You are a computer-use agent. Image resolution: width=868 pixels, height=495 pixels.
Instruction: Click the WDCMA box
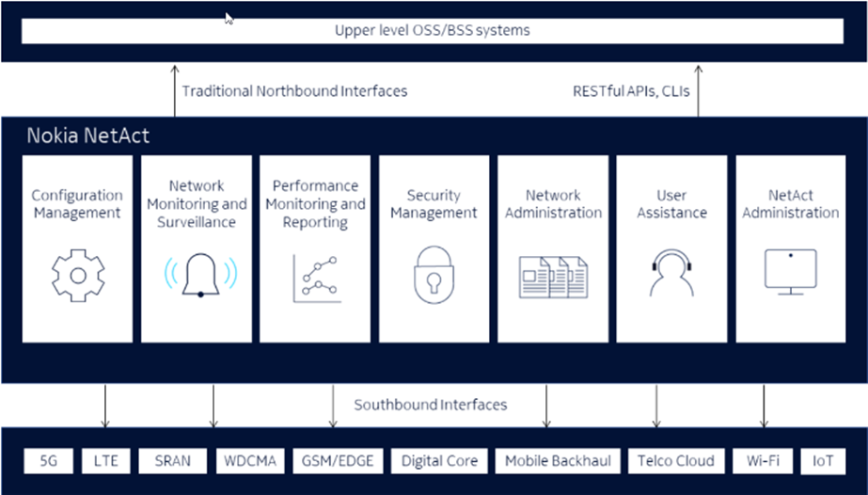click(x=250, y=461)
